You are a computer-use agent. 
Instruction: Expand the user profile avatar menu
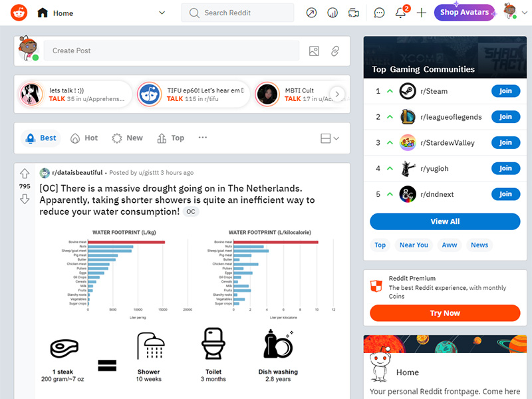tap(514, 13)
